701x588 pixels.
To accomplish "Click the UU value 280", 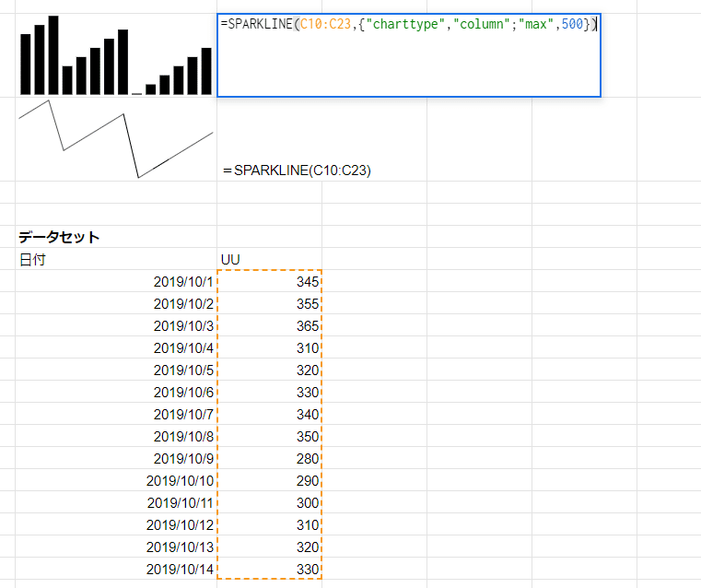I will point(269,458).
